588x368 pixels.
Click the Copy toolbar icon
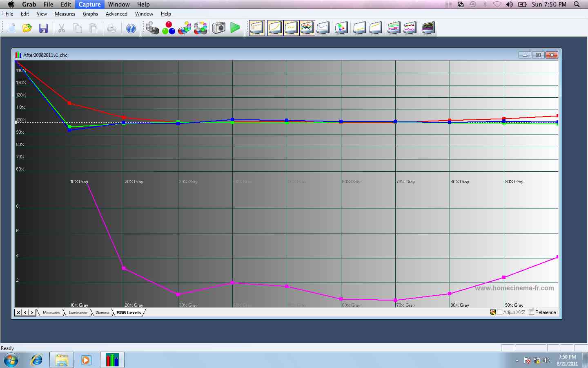(77, 28)
